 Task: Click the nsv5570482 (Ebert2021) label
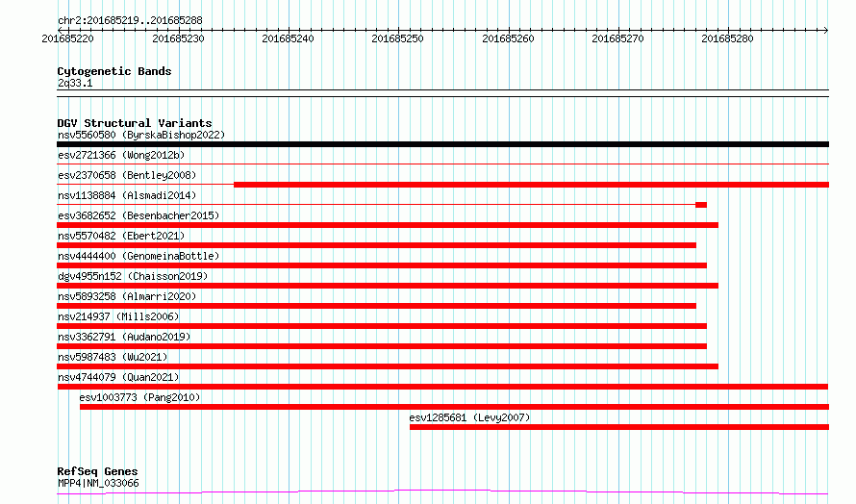(121, 236)
